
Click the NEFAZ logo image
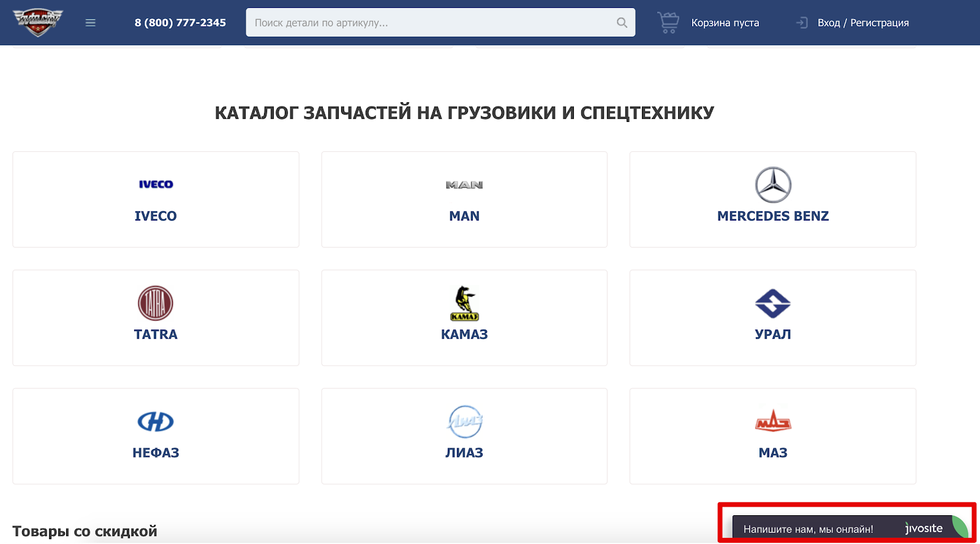[x=156, y=421]
